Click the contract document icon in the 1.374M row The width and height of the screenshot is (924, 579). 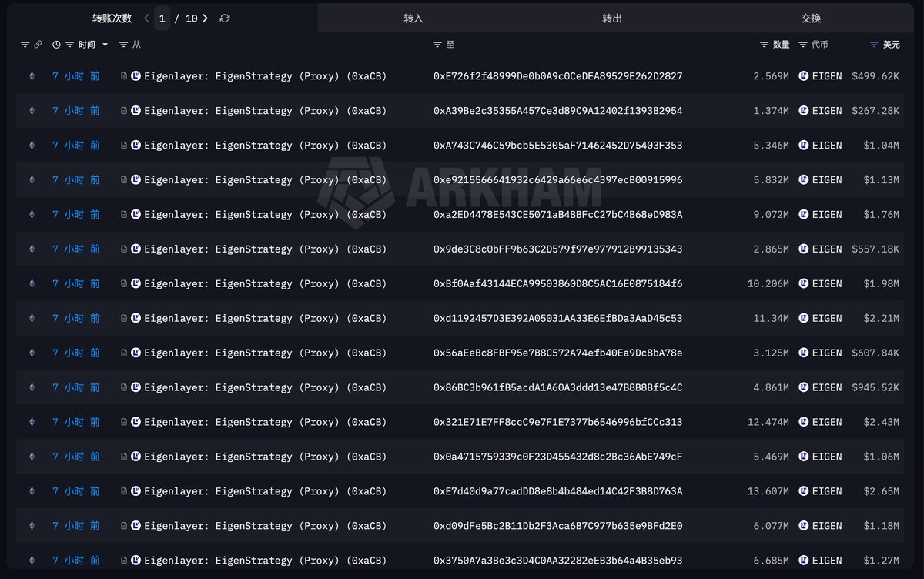click(x=124, y=111)
